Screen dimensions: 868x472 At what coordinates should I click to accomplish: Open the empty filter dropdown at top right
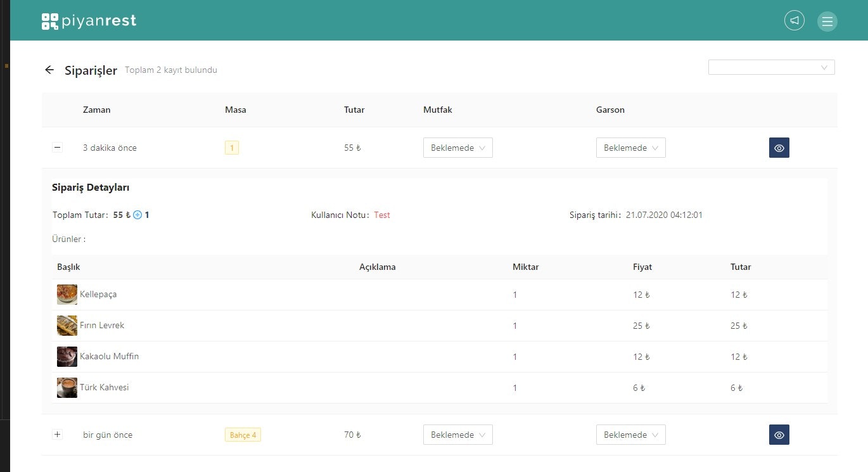click(771, 67)
